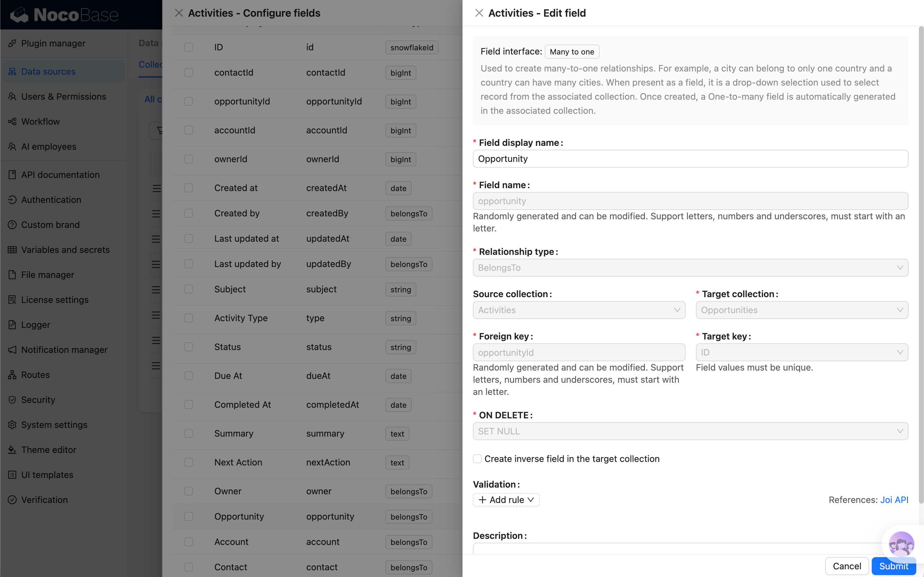Check the Subject field row checkbox
The width and height of the screenshot is (924, 577).
coord(188,289)
